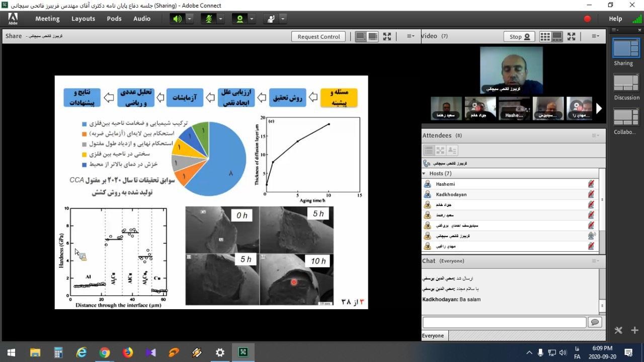Screen dimensions: 644x362
Task: Open the microphone options dropdown arrow
Action: pyautogui.click(x=220, y=19)
